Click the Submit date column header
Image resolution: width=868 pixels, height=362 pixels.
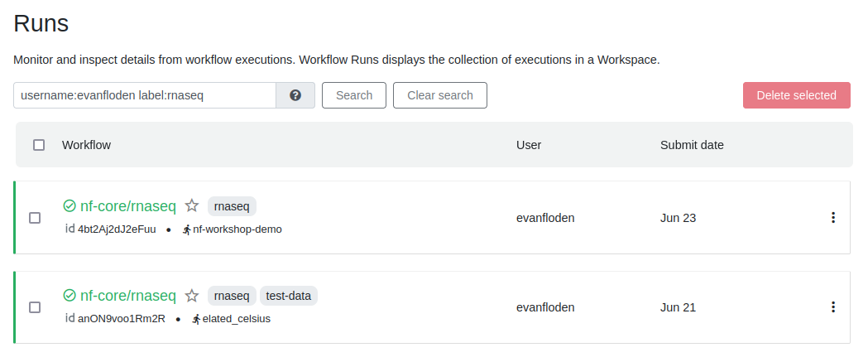pos(692,145)
